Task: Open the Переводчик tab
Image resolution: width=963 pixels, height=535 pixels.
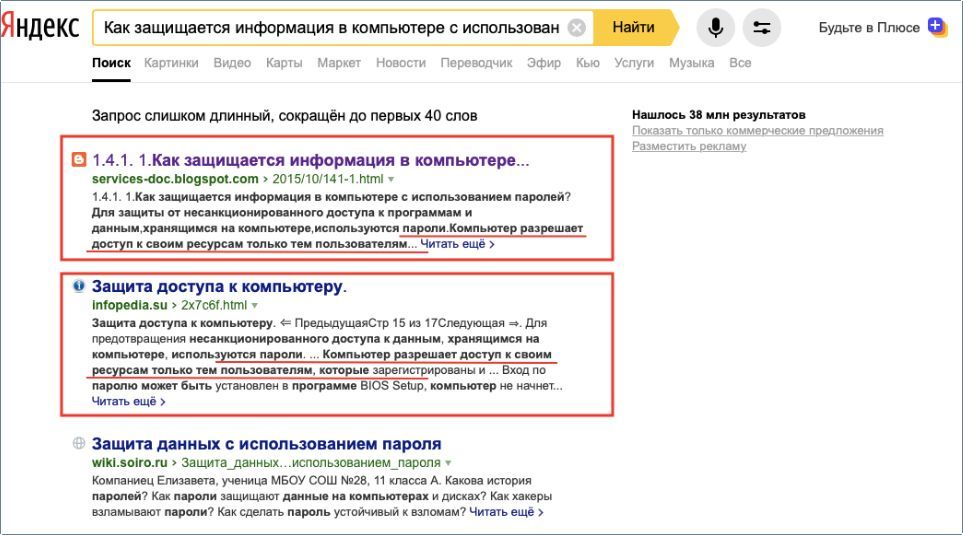Action: (476, 63)
